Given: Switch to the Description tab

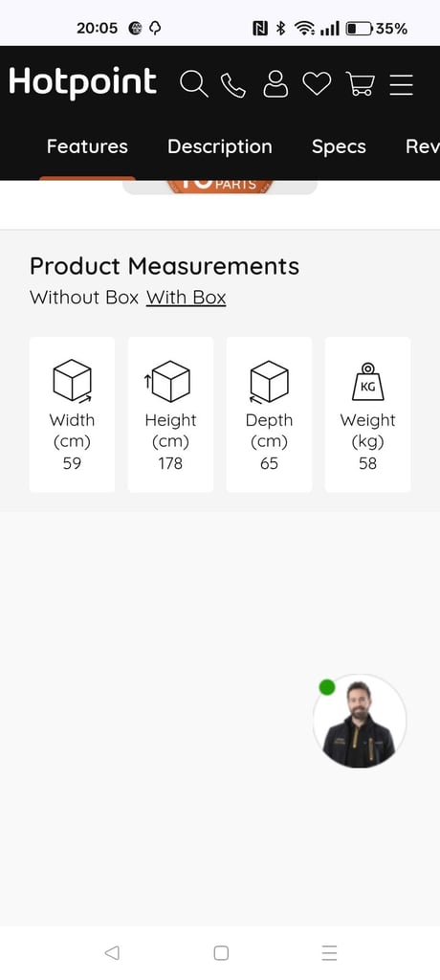Looking at the screenshot, I should point(219,146).
